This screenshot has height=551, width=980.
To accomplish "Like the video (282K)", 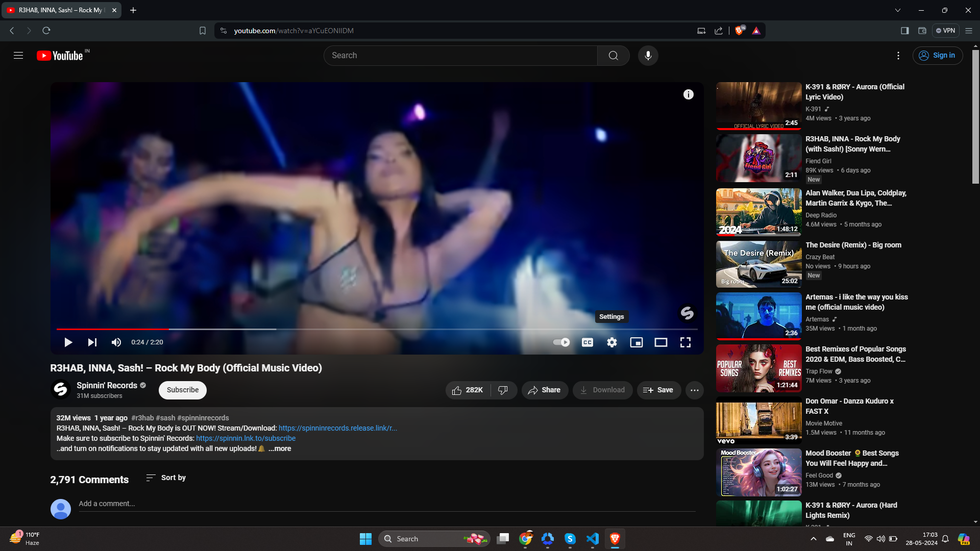I will click(468, 390).
